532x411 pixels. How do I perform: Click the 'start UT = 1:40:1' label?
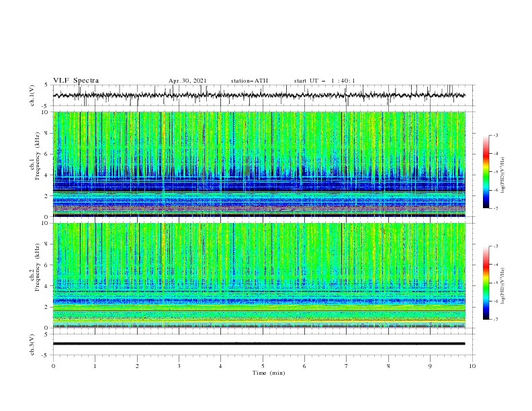click(324, 81)
